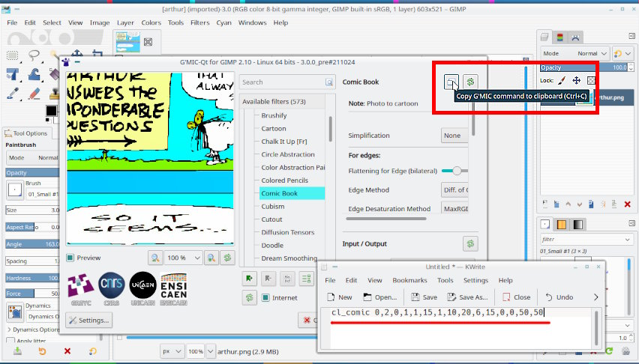Select Colored Pencils filter in list
The height and width of the screenshot is (364, 639).
285,181
